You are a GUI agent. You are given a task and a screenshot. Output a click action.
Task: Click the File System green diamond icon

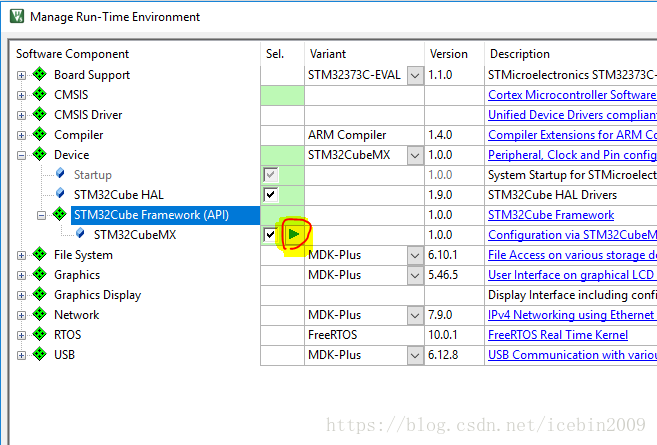tap(40, 254)
